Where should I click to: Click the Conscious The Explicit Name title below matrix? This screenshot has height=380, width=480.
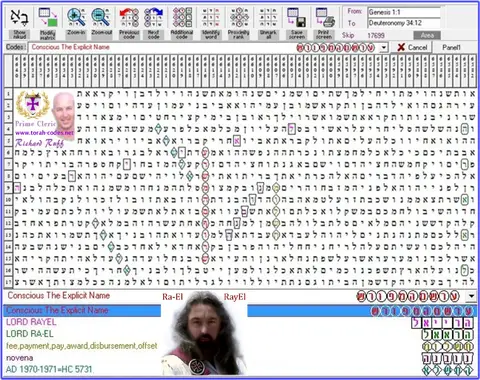[x=59, y=295]
